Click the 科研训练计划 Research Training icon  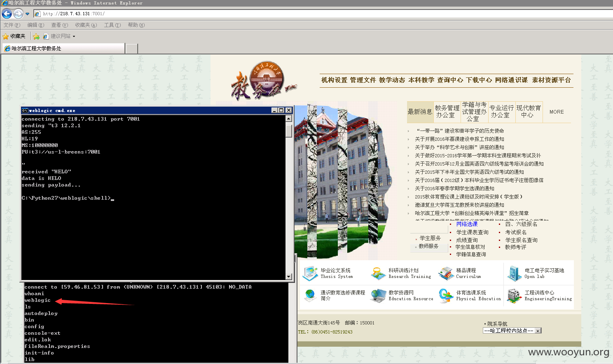pyautogui.click(x=378, y=273)
